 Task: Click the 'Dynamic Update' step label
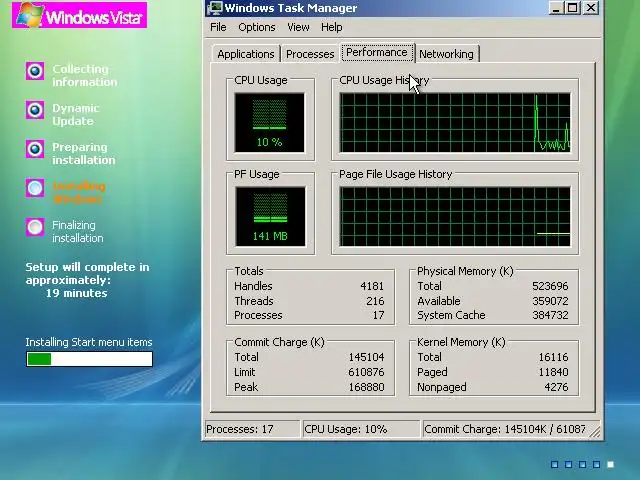click(76, 115)
